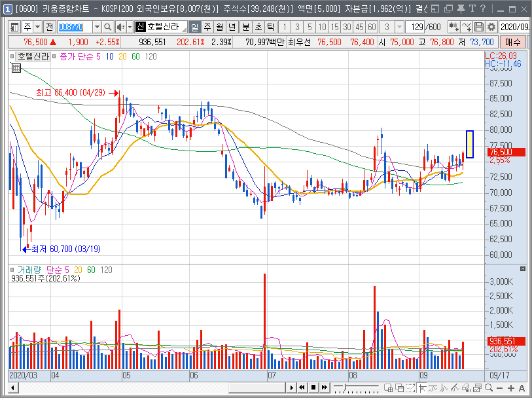Click the add candle chart icon
This screenshot has height=398, width=532.
pos(453,26)
